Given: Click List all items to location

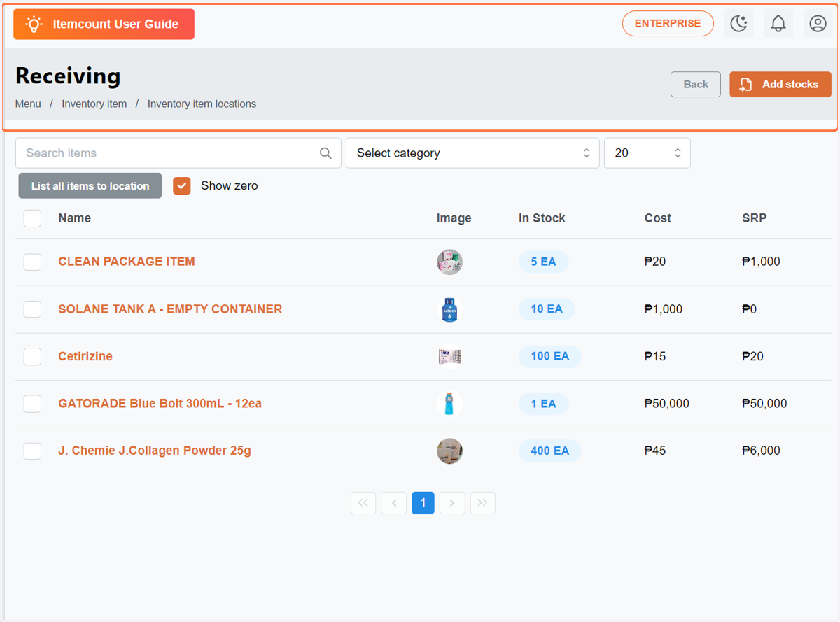Looking at the screenshot, I should (x=90, y=185).
